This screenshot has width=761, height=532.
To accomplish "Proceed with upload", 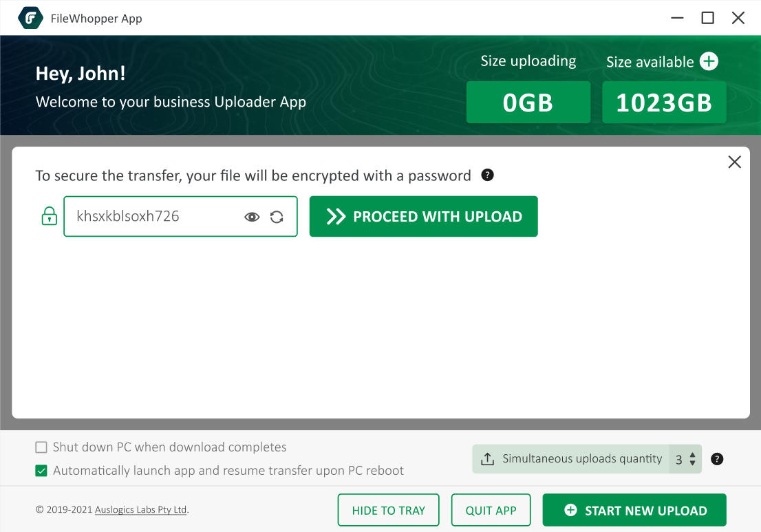I will pos(423,217).
